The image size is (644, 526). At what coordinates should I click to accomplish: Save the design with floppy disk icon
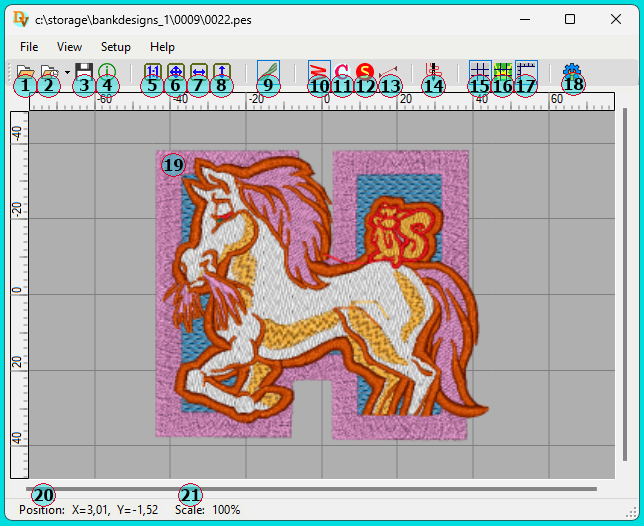click(84, 72)
